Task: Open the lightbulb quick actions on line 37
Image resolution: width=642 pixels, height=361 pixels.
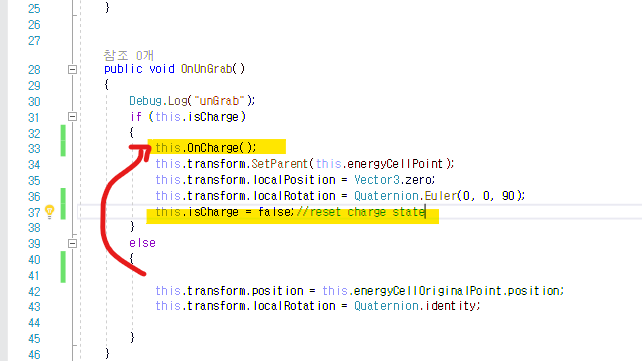Action: coord(50,212)
